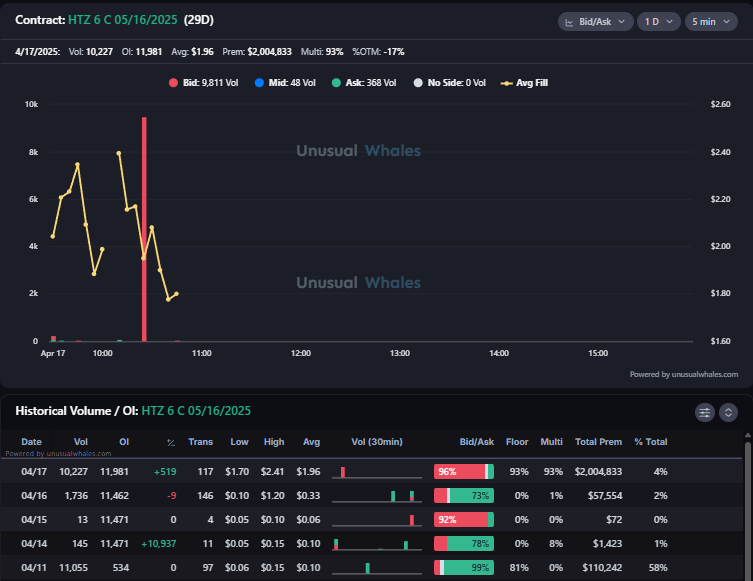Toggle the No Side 0 Vol legend series
Viewport: 753px width, 581px height.
(x=449, y=83)
